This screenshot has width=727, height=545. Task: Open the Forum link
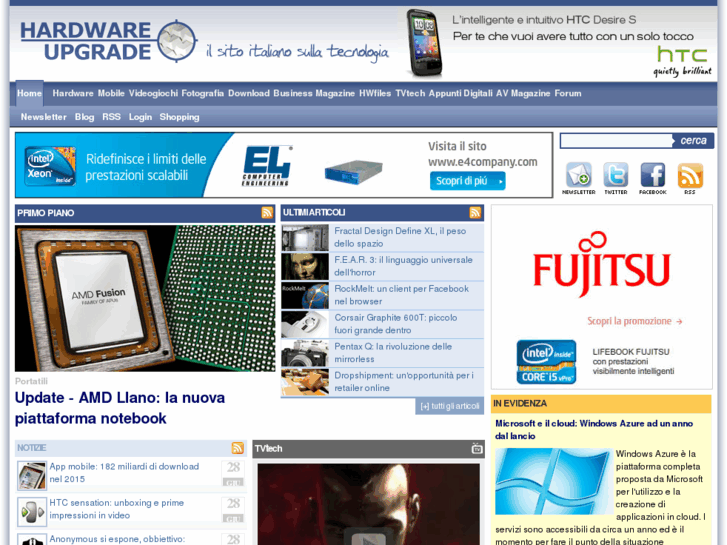(568, 93)
